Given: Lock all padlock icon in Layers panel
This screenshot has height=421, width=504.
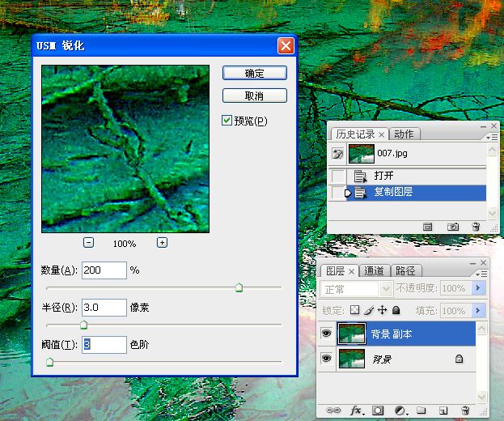Looking at the screenshot, I should (396, 310).
